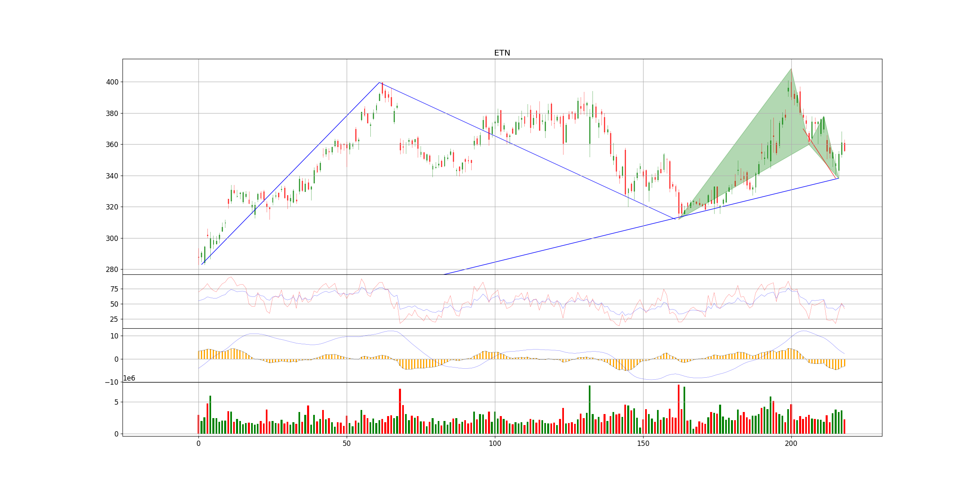This screenshot has height=490, width=980.
Task: Click the 400 price axis label
Action: click(x=112, y=82)
